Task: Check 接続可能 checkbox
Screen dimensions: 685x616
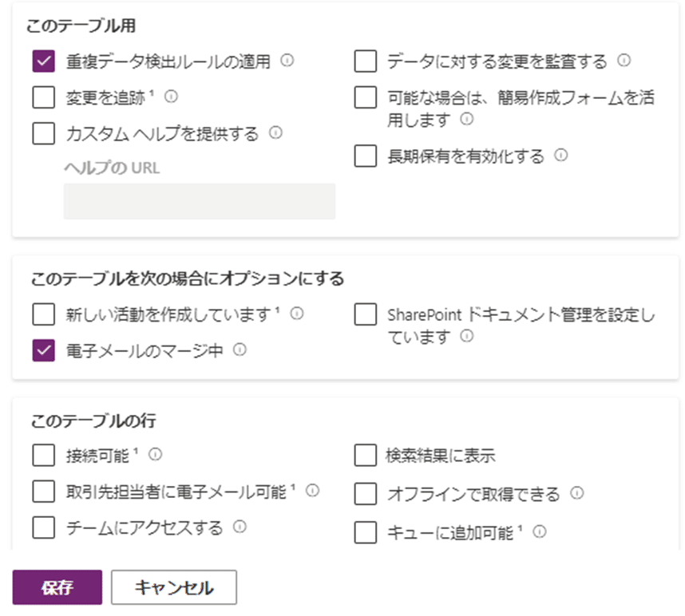Action: coord(44,456)
